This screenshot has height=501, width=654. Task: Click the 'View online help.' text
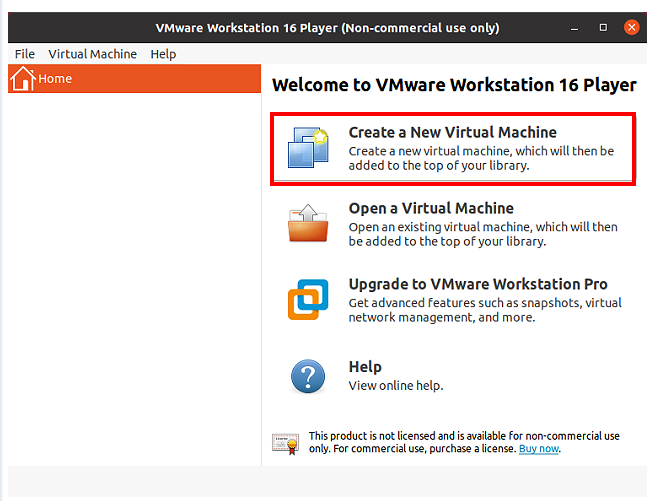[x=396, y=385]
